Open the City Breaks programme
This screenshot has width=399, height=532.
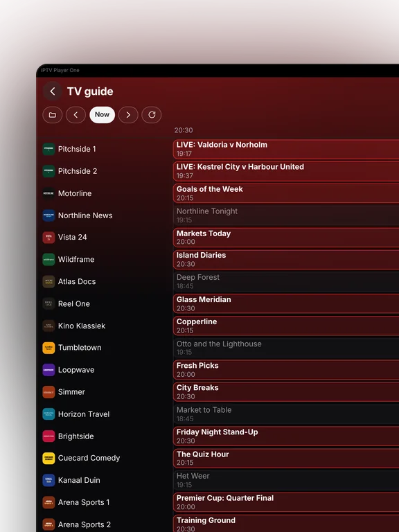pos(286,392)
